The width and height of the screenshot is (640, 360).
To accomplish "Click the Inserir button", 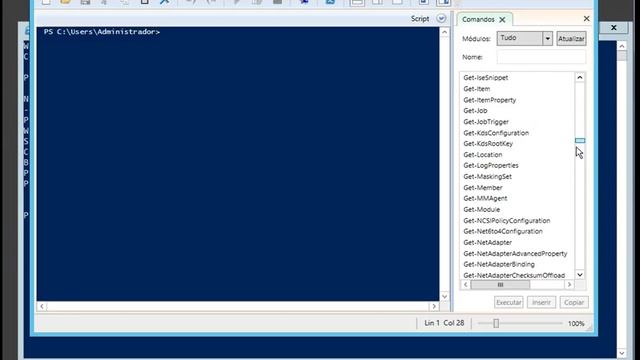I will (x=541, y=302).
